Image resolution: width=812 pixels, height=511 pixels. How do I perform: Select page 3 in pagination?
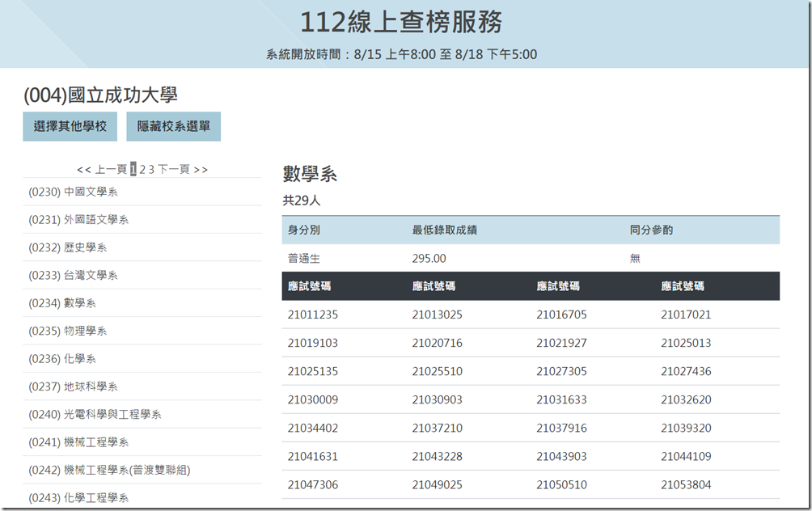coord(151,169)
